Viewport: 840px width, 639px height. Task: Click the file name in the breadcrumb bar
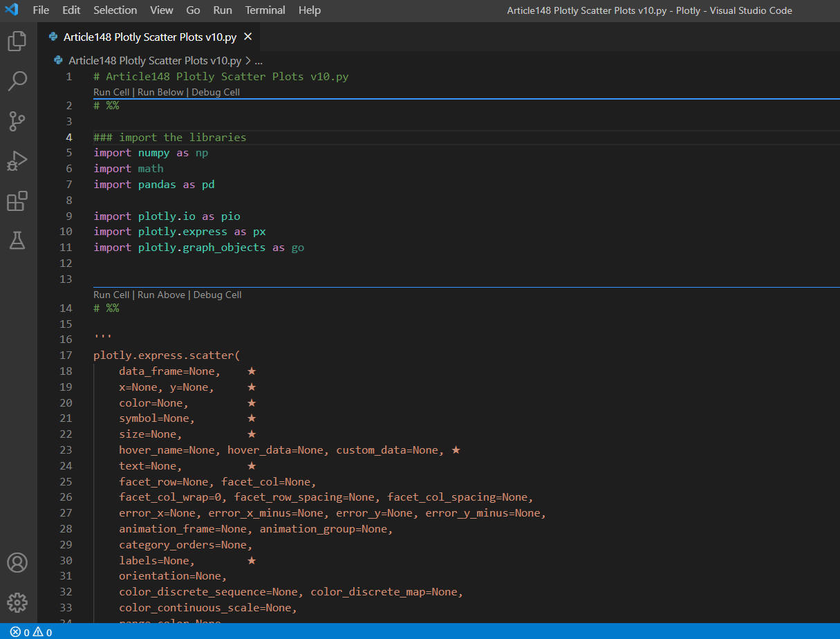(155, 60)
